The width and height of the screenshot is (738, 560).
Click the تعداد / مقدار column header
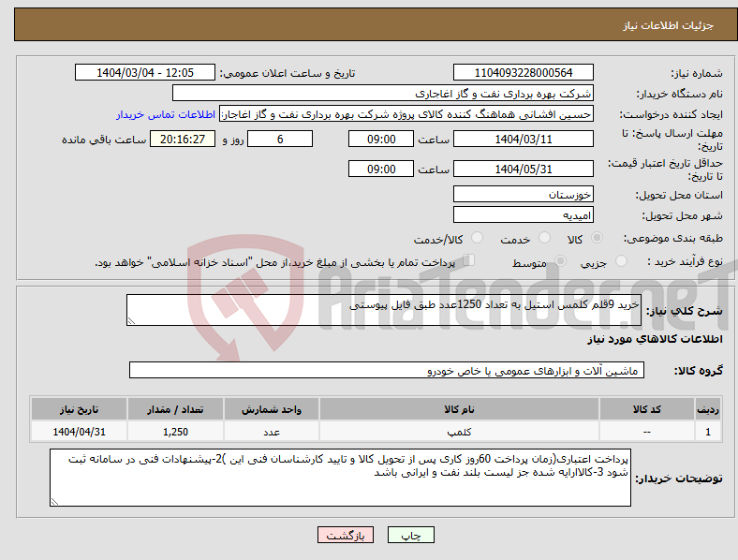coord(175,409)
